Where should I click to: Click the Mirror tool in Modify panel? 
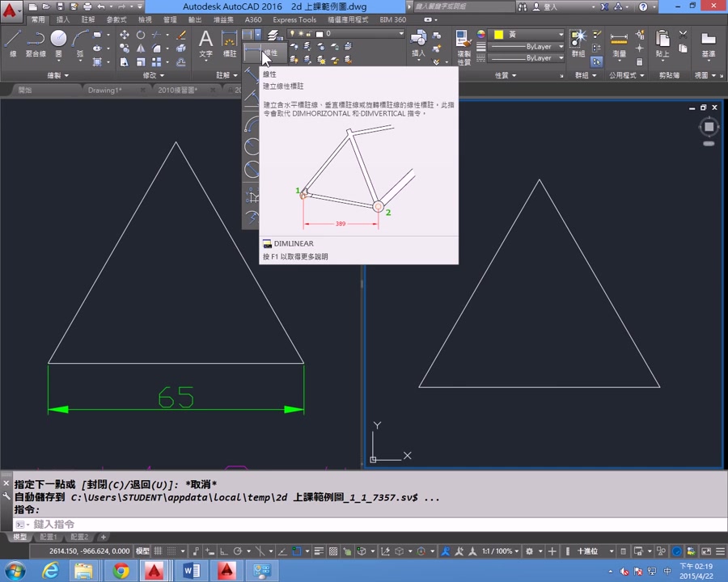pyautogui.click(x=141, y=48)
